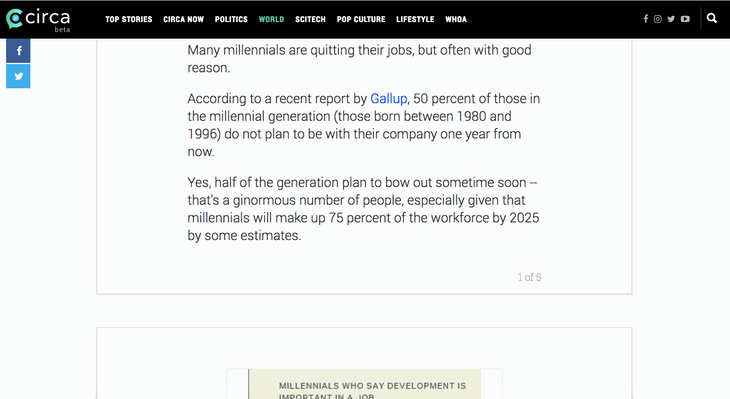The height and width of the screenshot is (399, 730).
Task: Open the Circa Now menu item
Action: coord(183,19)
